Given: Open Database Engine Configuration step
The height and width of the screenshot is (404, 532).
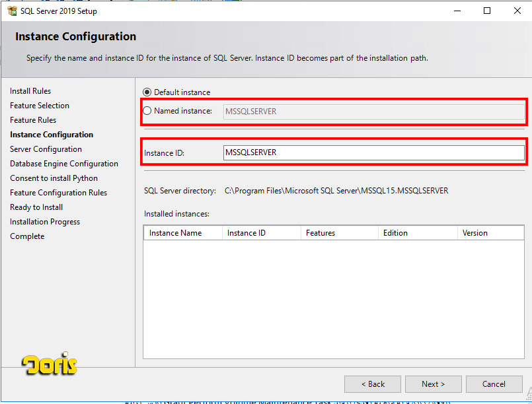Looking at the screenshot, I should coord(64,164).
